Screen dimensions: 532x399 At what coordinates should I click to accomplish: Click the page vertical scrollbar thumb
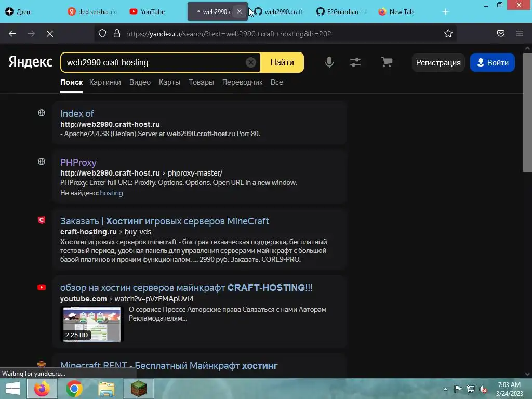point(527,112)
